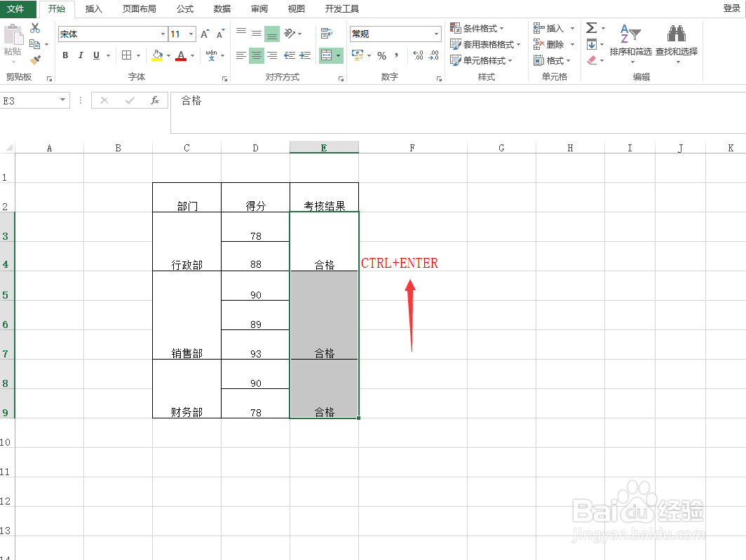The width and height of the screenshot is (746, 560).
Task: Apply comma style icon
Action: click(396, 55)
